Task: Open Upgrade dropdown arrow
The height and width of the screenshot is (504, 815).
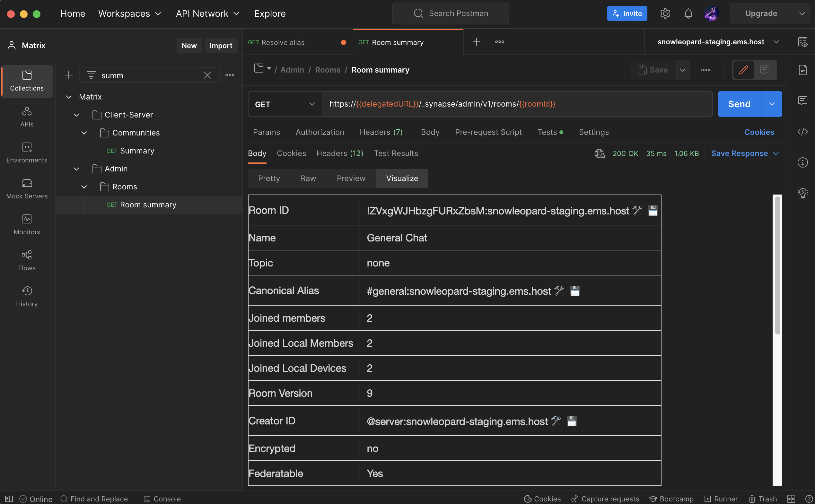Action: [x=802, y=13]
